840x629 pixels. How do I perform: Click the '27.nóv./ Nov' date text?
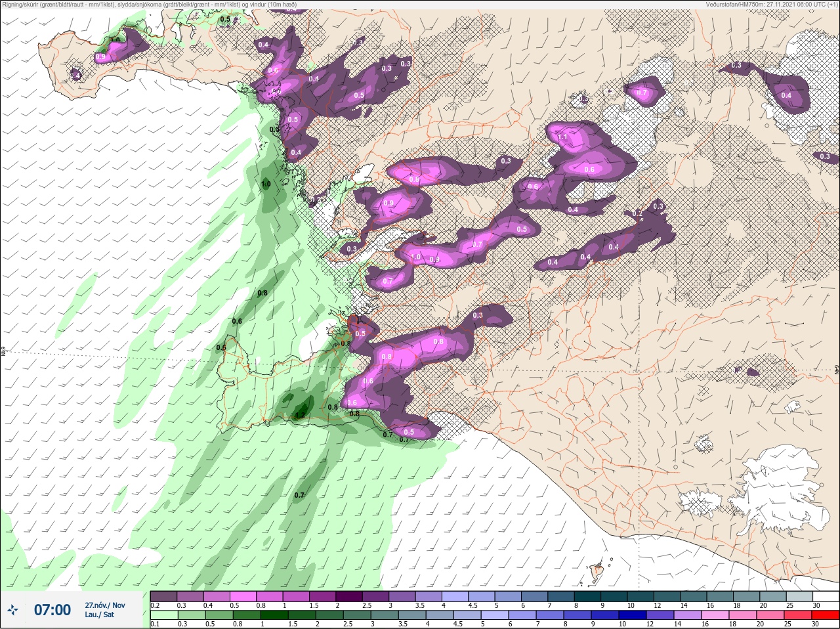[105, 605]
